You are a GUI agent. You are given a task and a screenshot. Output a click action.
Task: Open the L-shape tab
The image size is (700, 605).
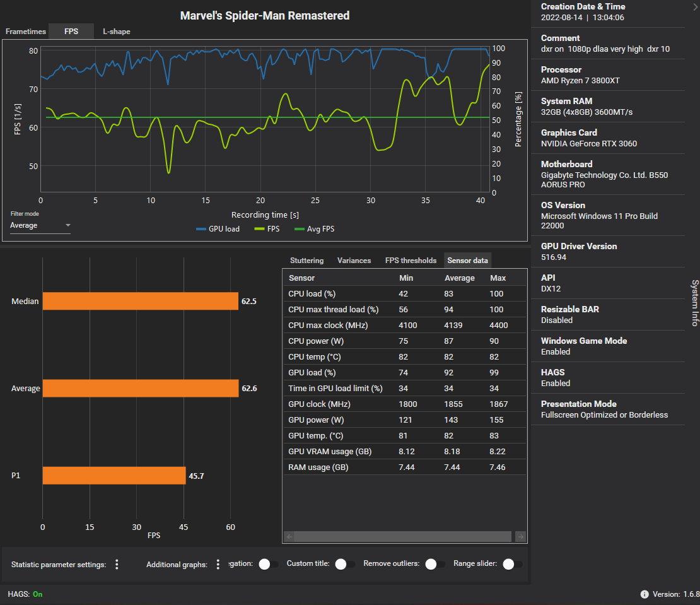(117, 32)
